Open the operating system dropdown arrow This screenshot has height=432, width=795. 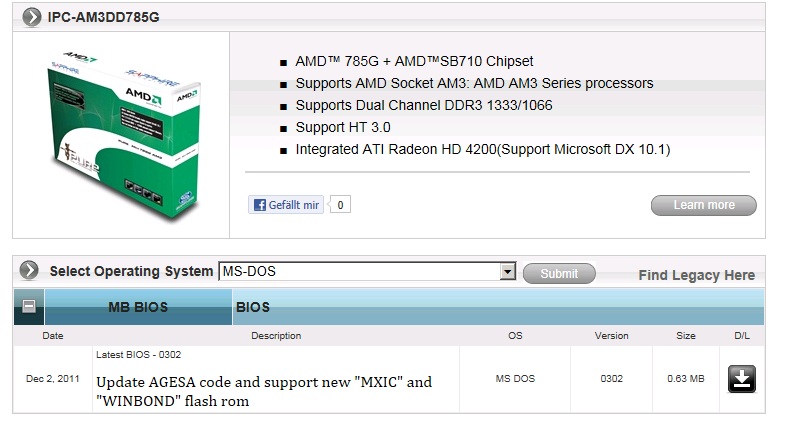point(507,271)
